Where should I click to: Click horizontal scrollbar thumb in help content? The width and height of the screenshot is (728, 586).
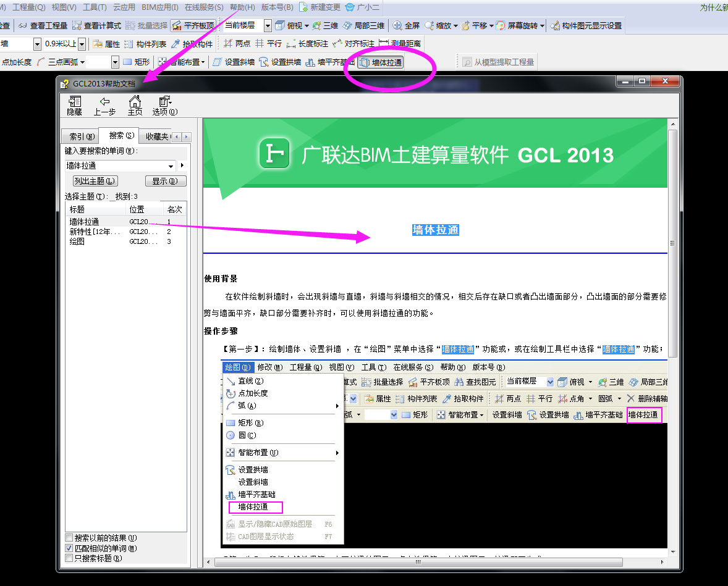click(418, 562)
